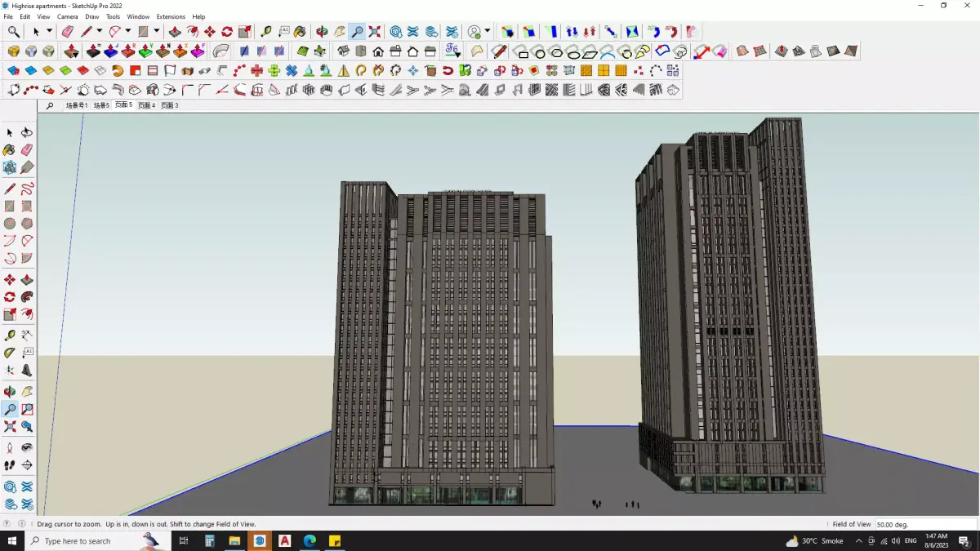Select the Move tool in top toolbar
The width and height of the screenshot is (980, 551).
coord(210,32)
